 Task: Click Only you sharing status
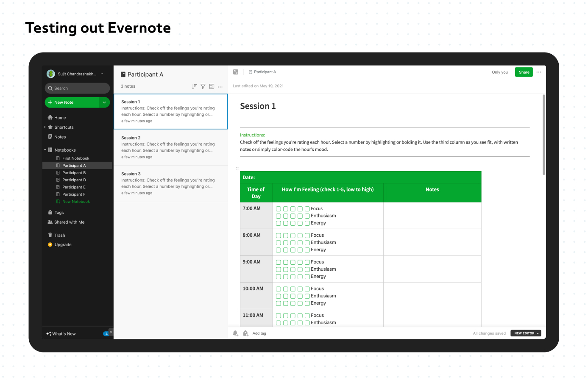(x=500, y=72)
